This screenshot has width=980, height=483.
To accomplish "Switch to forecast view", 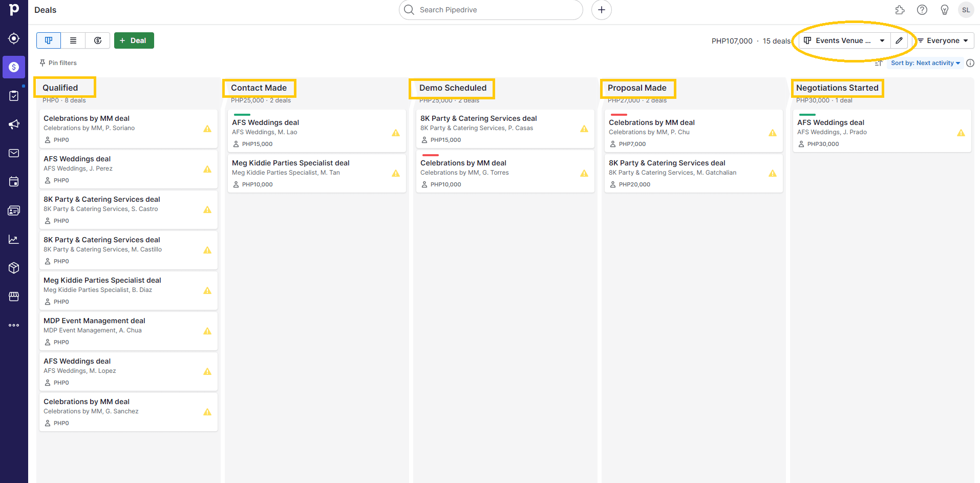I will click(98, 40).
